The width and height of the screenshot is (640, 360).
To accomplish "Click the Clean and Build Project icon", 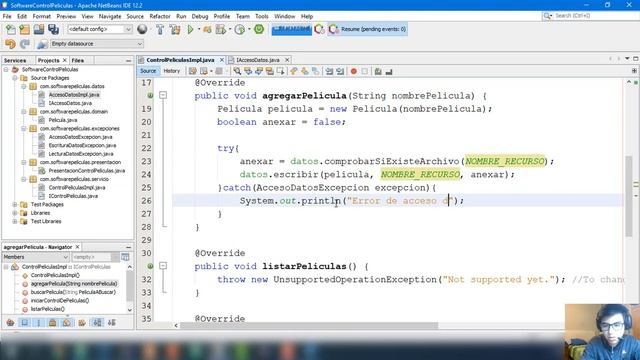I will [x=175, y=29].
